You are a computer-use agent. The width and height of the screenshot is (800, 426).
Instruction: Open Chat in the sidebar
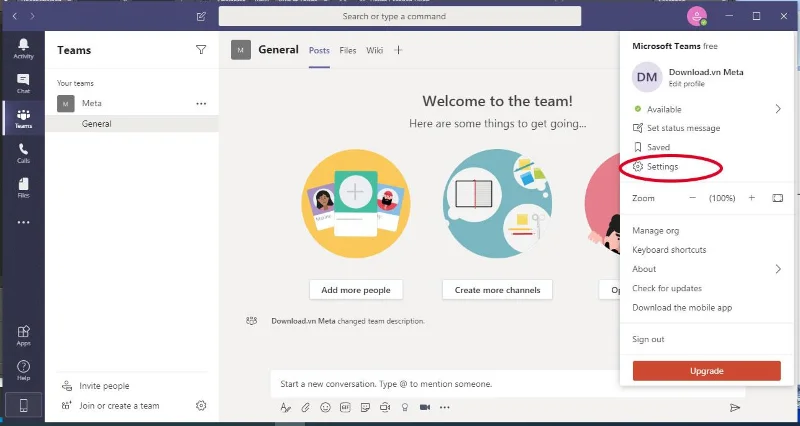coord(23,83)
